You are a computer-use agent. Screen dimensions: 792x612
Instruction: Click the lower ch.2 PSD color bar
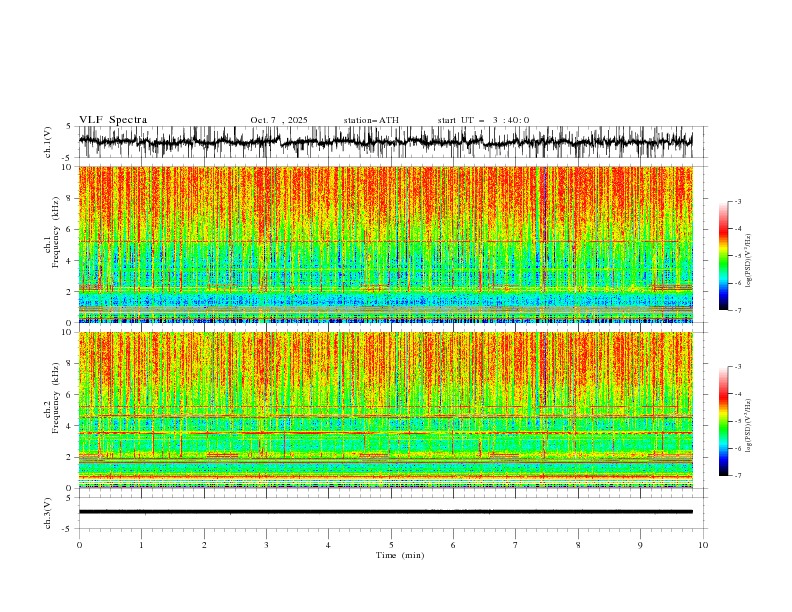[723, 421]
